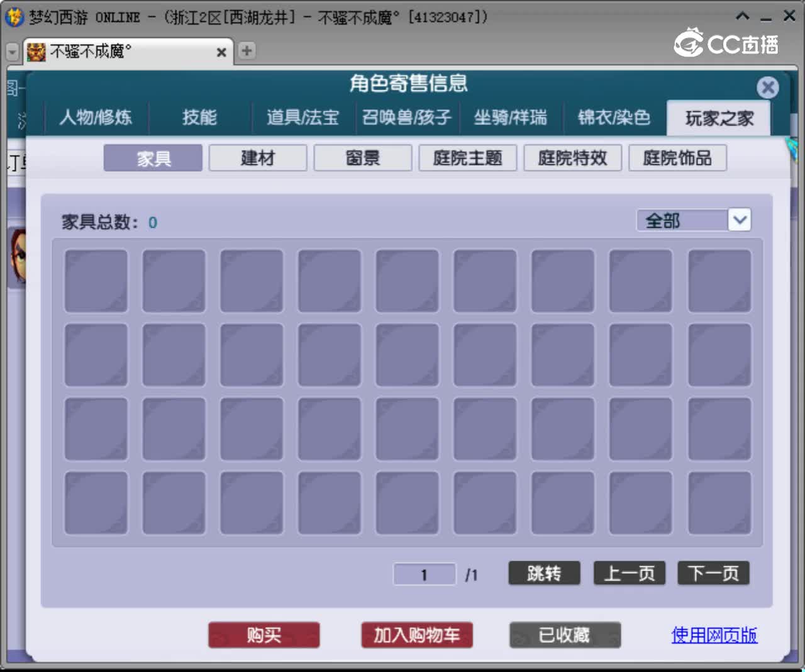Open the 锦衣/染色 tab

coord(614,118)
